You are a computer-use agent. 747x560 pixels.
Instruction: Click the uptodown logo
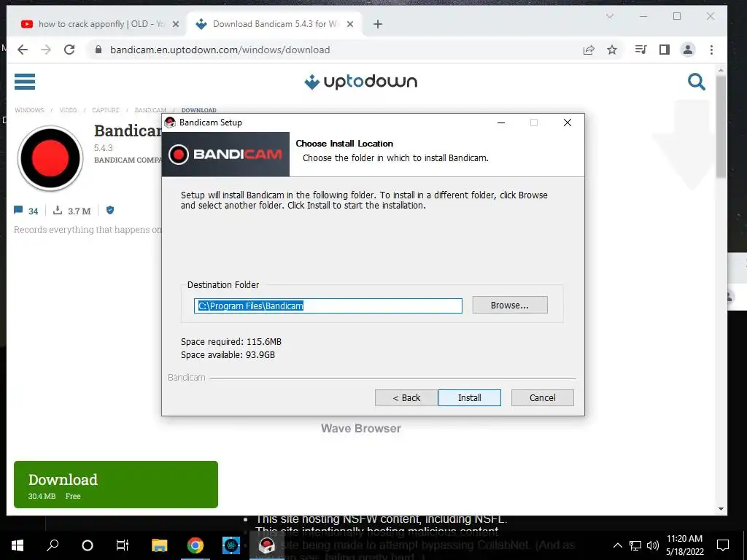point(360,82)
